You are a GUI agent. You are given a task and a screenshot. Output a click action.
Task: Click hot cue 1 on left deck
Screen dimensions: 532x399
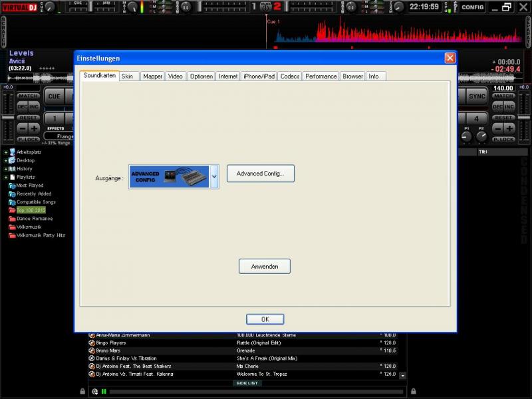(x=55, y=119)
